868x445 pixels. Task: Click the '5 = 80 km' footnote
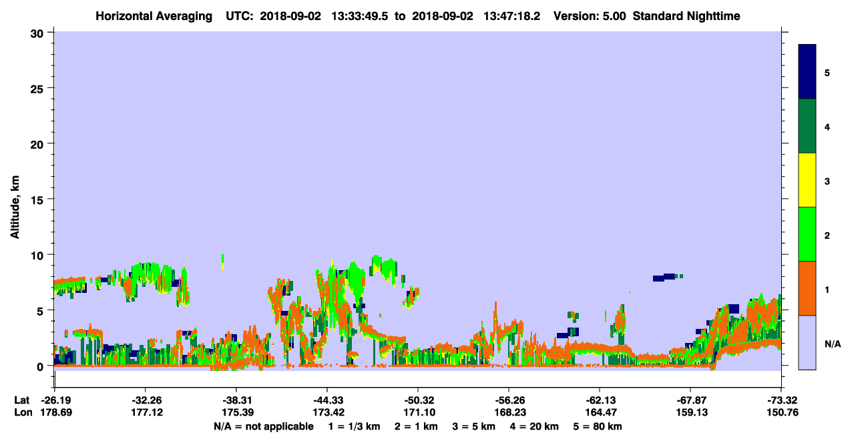[598, 426]
